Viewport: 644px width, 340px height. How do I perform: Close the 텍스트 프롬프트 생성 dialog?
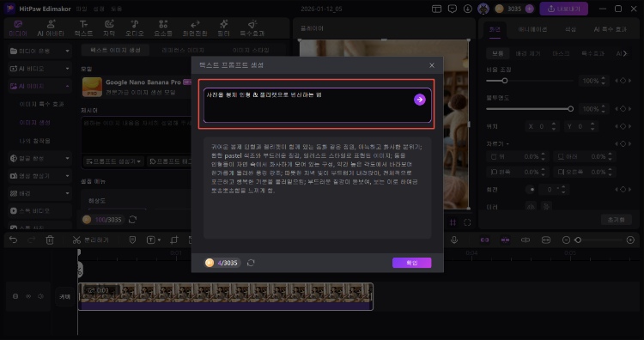point(432,65)
